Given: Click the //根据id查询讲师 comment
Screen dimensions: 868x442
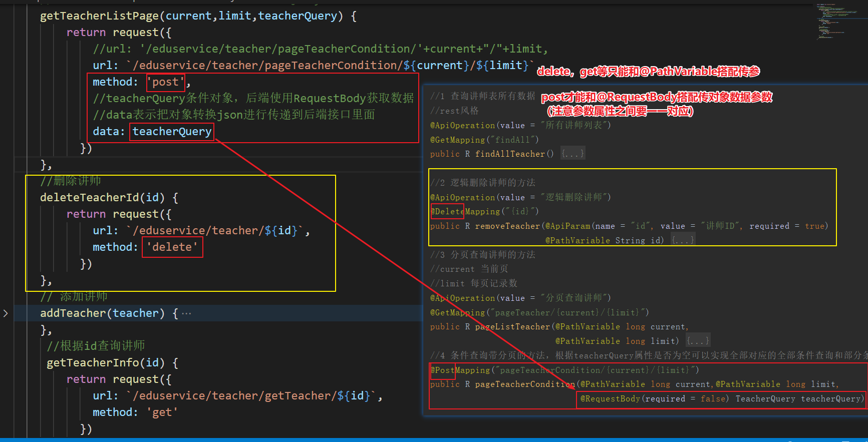Looking at the screenshot, I should [x=96, y=346].
